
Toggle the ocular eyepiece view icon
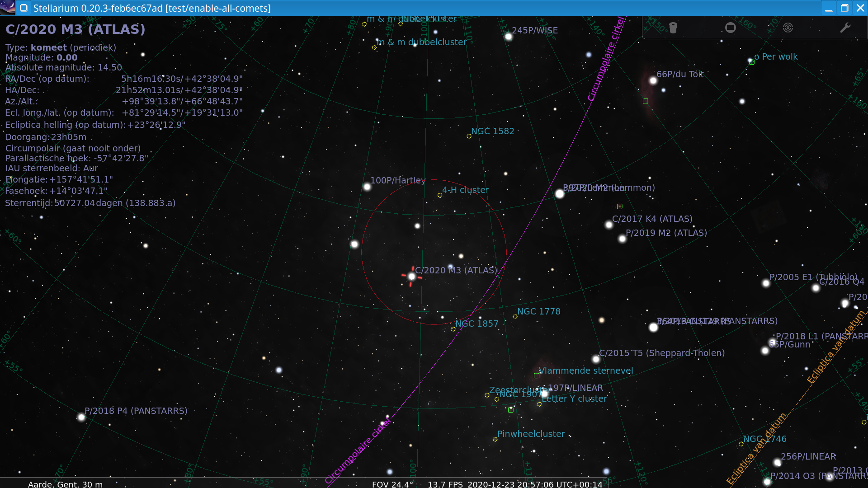point(673,28)
